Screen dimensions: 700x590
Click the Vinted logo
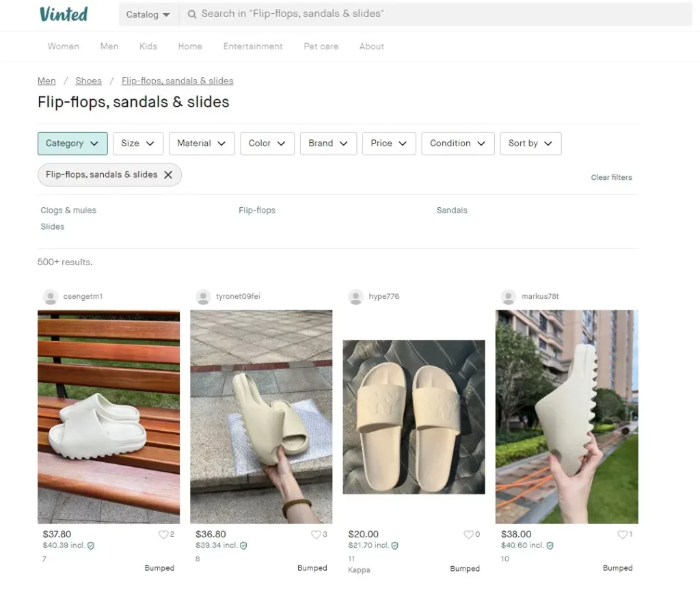click(x=64, y=14)
